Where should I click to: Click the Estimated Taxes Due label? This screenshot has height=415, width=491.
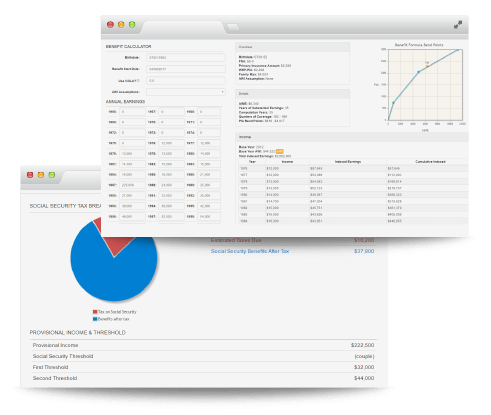[236, 240]
